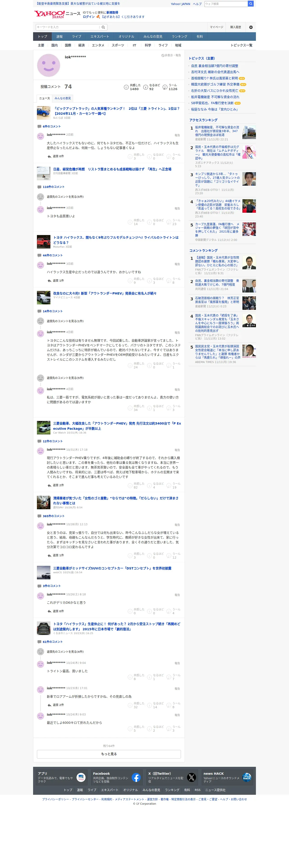Open the ヘルプ link in top bar
Image resolution: width=289 pixels, height=868 pixels.
click(x=197, y=4)
